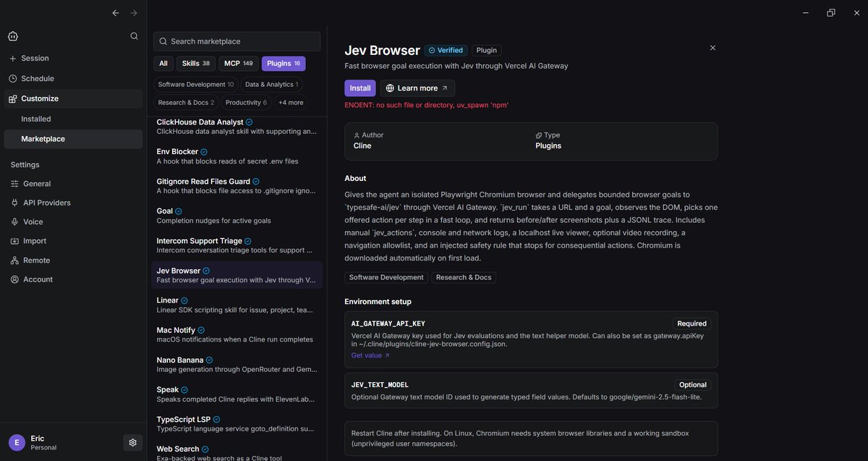Navigate forward with the right arrow
Image resolution: width=868 pixels, height=461 pixels.
[134, 13]
